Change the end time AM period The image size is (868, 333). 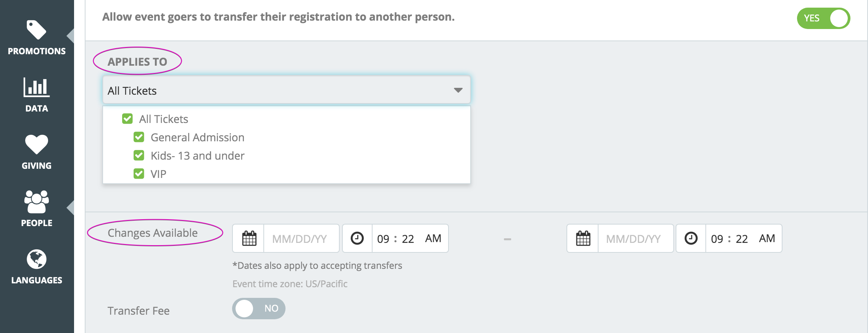(767, 239)
